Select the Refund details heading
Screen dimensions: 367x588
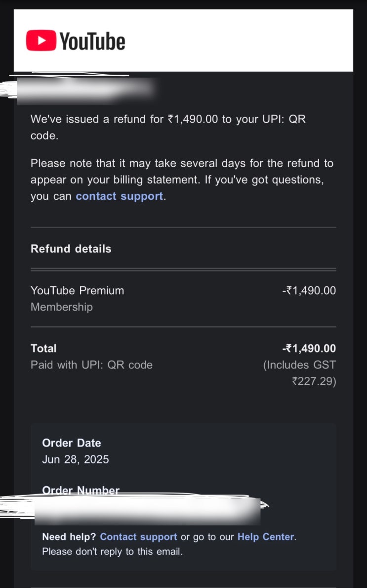tap(71, 249)
